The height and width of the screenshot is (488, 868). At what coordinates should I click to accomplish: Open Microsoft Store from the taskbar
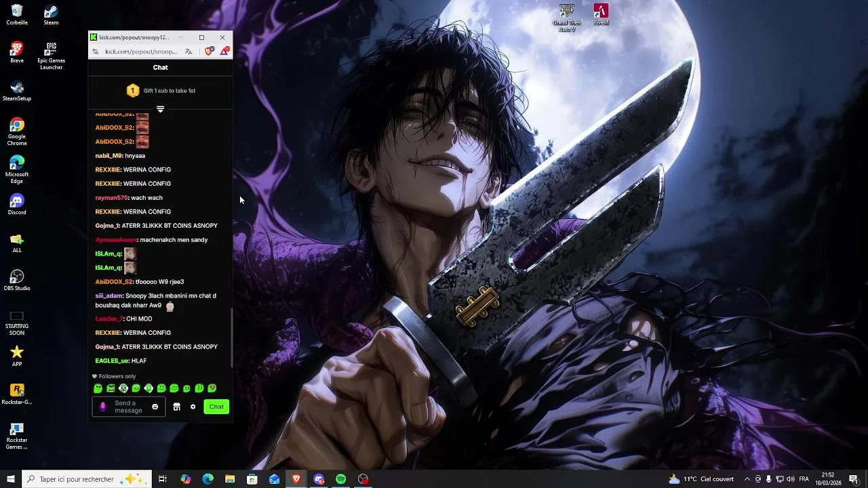pos(252,479)
